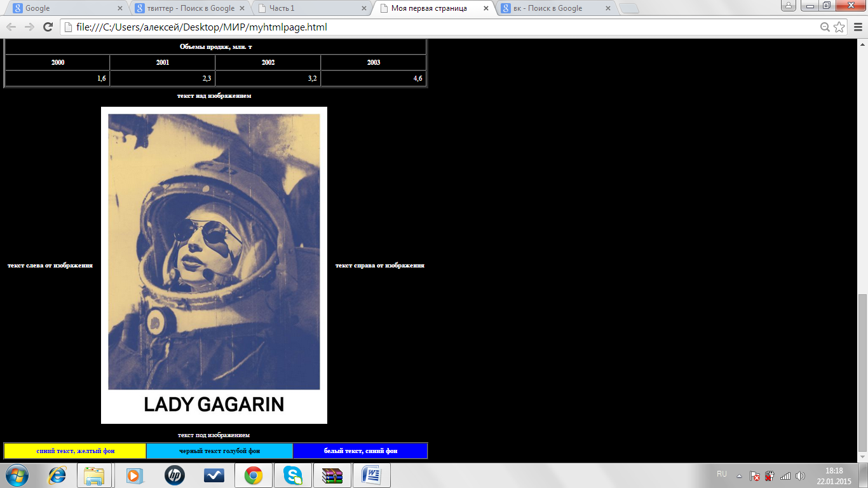Switch to the Google tab
Image resolution: width=868 pixels, height=488 pixels.
(x=67, y=8)
